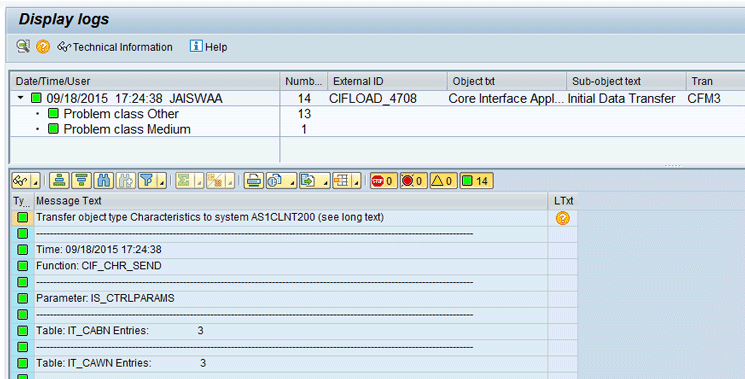The image size is (745, 379).
Task: Click the Views icon in message toolbar
Action: tap(276, 181)
